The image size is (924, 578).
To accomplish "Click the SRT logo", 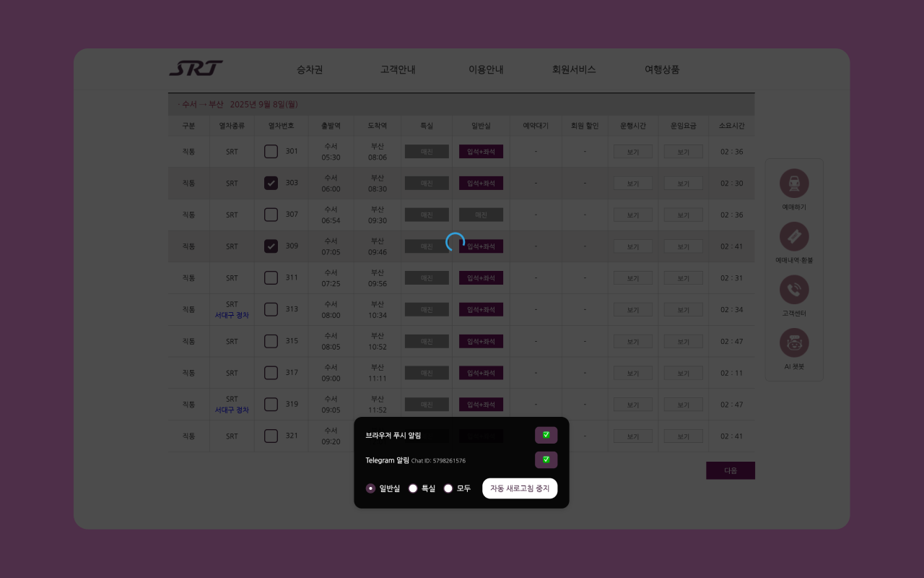I will [x=196, y=68].
